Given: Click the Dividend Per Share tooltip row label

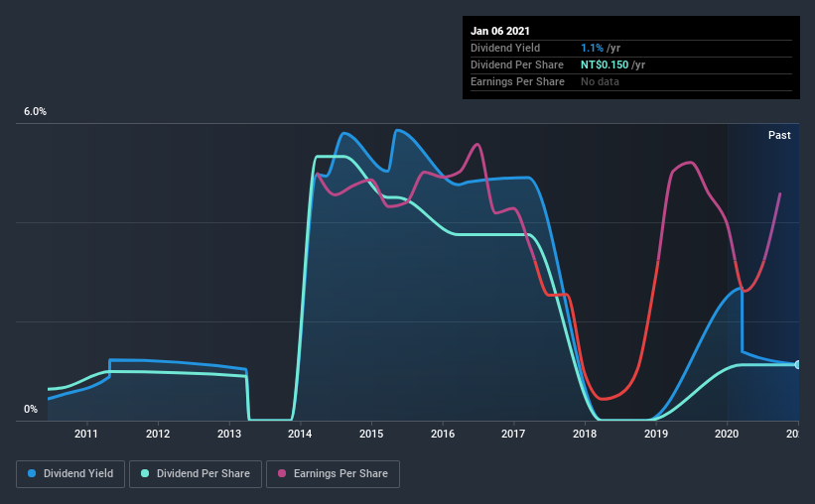Looking at the screenshot, I should [516, 64].
